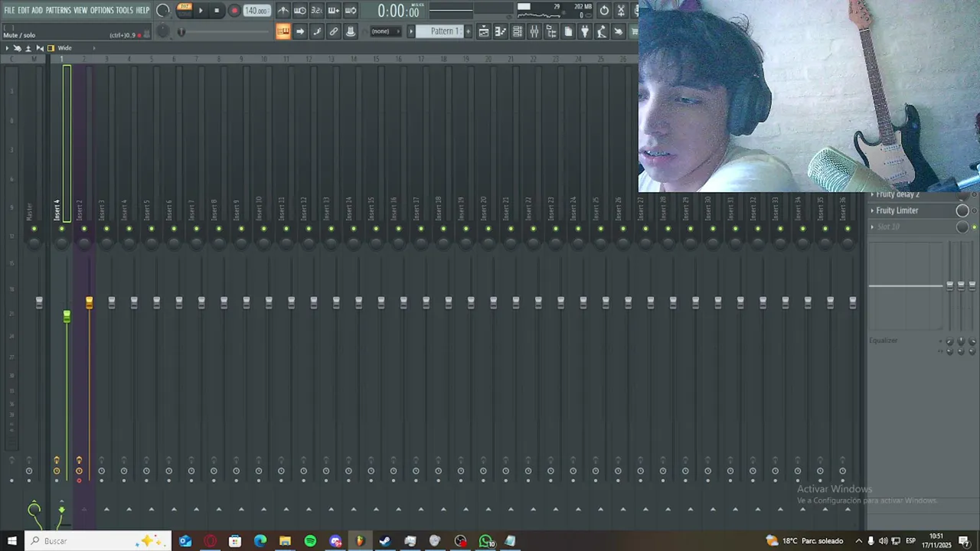Mute the Master track LED
Screen dimensions: 980x551
[34, 229]
